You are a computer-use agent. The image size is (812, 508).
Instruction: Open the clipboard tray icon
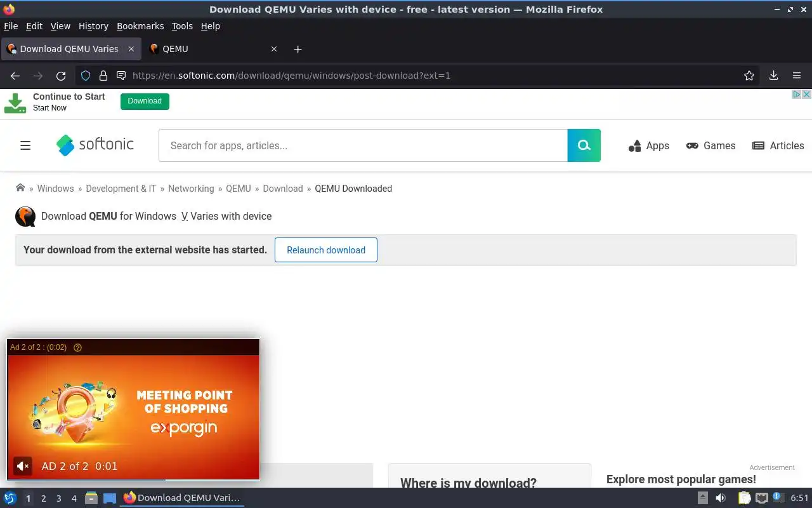tap(744, 498)
